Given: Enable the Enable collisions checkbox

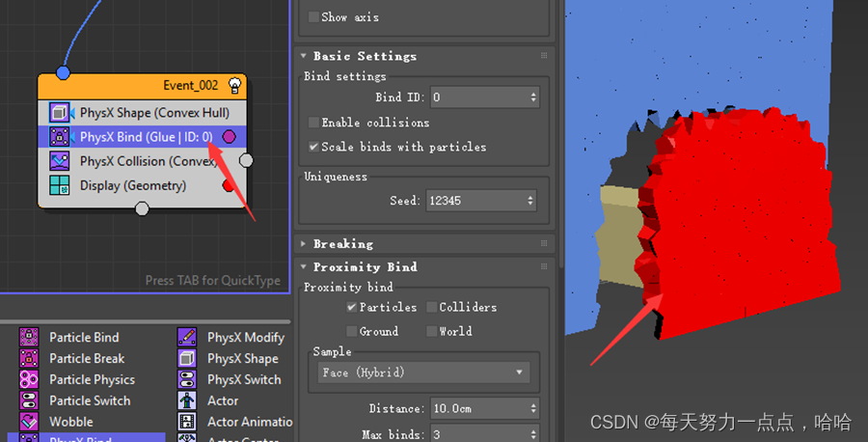Looking at the screenshot, I should pos(313,122).
